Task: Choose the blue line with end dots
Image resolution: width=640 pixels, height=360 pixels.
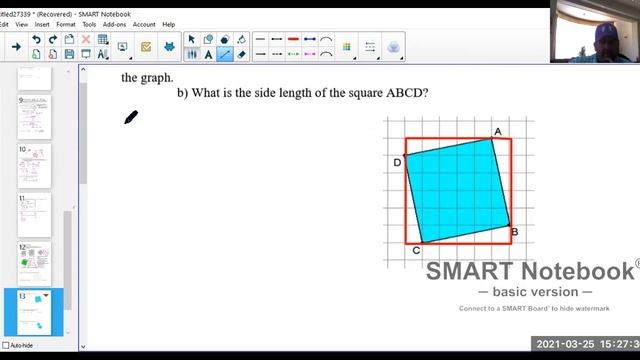Action: point(310,39)
